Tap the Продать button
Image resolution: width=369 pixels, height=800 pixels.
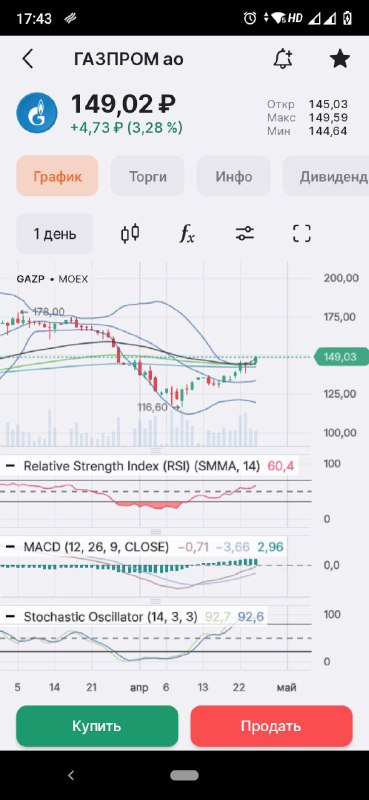point(272,726)
